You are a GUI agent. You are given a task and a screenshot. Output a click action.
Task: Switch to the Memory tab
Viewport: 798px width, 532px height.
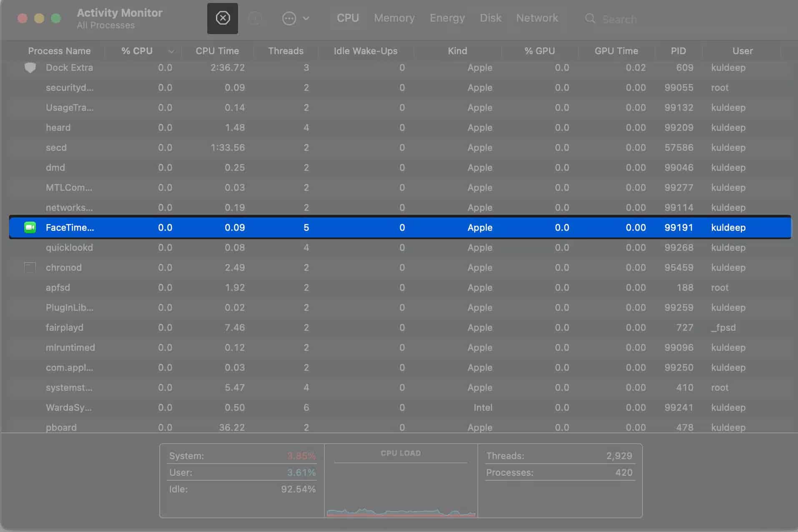pos(394,18)
